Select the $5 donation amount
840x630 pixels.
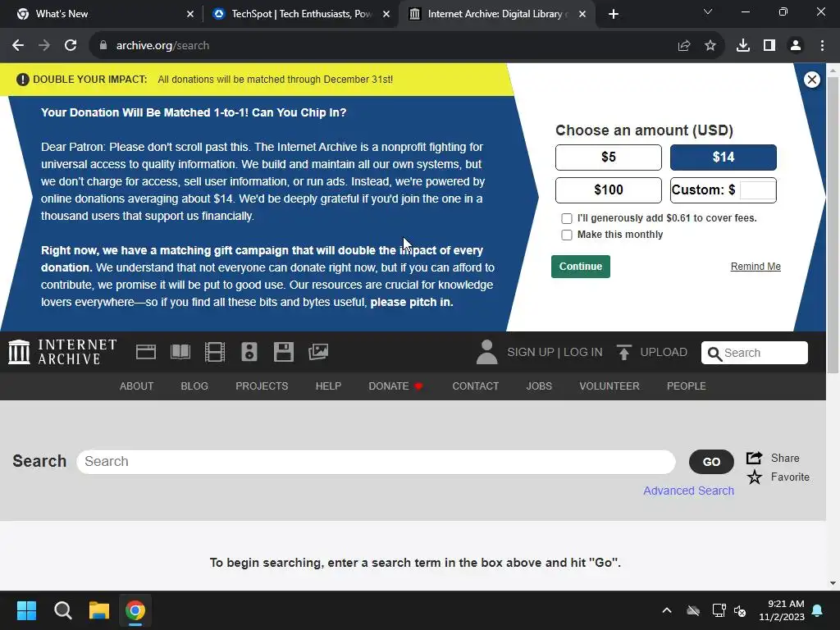coord(608,157)
